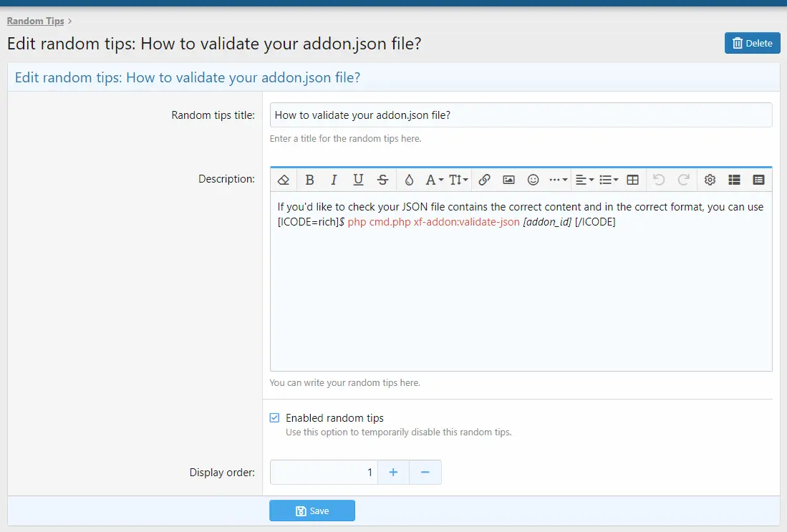Open the Random Tips breadcrumb link
Image resolution: width=787 pixels, height=532 pixels.
(x=36, y=21)
